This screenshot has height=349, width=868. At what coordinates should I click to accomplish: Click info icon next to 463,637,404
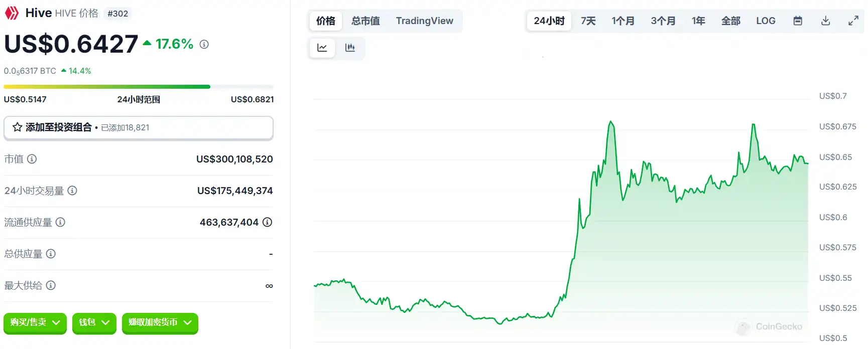(x=268, y=222)
